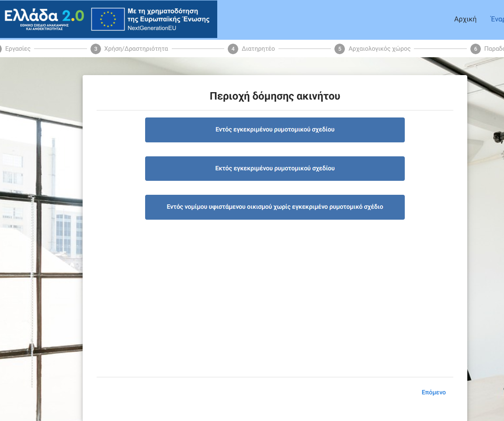Select Εντός νομίμου υφιστάμενου οικισμού option
This screenshot has width=504, height=421.
[275, 207]
